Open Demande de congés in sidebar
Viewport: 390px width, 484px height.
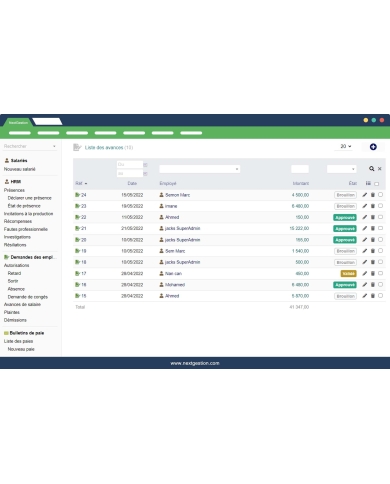28,297
